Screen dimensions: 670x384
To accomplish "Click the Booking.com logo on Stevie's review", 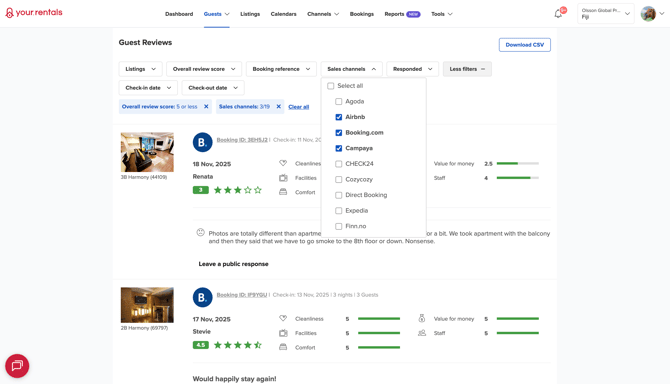I will pos(203,297).
